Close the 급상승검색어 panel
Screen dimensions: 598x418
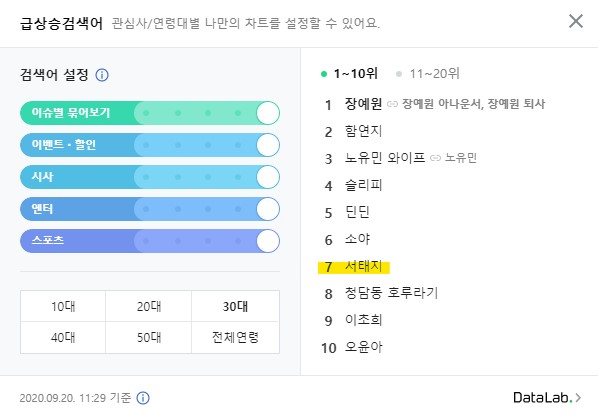[575, 21]
